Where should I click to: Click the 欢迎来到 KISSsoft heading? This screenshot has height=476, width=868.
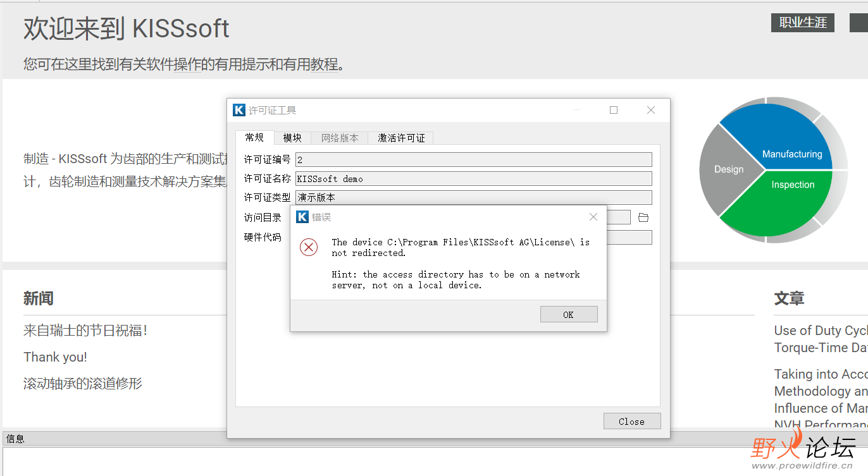click(127, 29)
